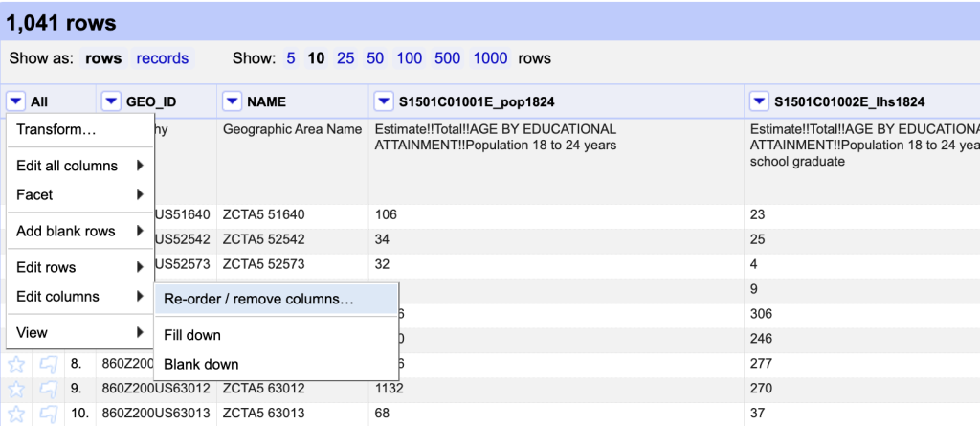
Task: Show 1000 rows per page
Action: (490, 58)
